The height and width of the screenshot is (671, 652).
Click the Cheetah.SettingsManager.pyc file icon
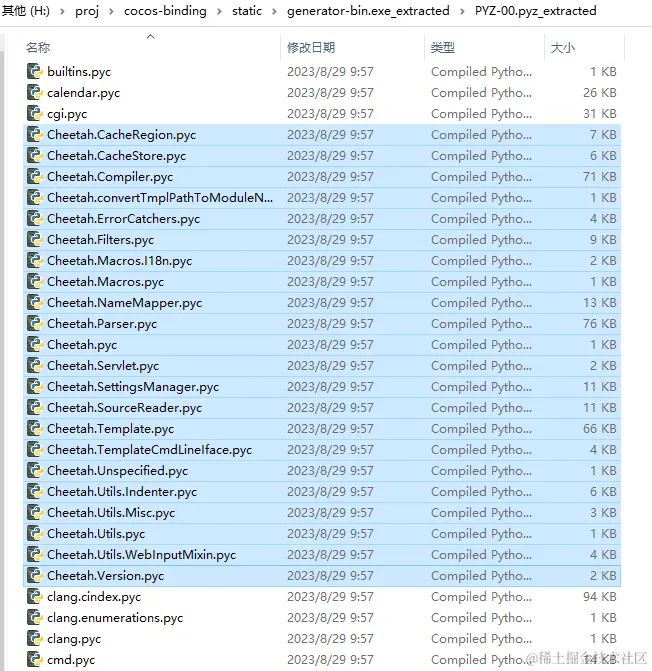[35, 386]
